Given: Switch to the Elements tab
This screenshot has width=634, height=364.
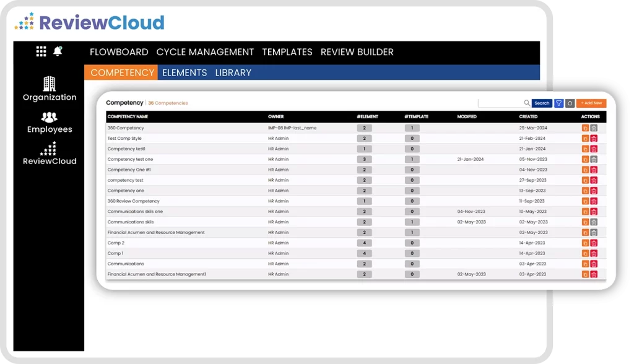Looking at the screenshot, I should (x=185, y=73).
